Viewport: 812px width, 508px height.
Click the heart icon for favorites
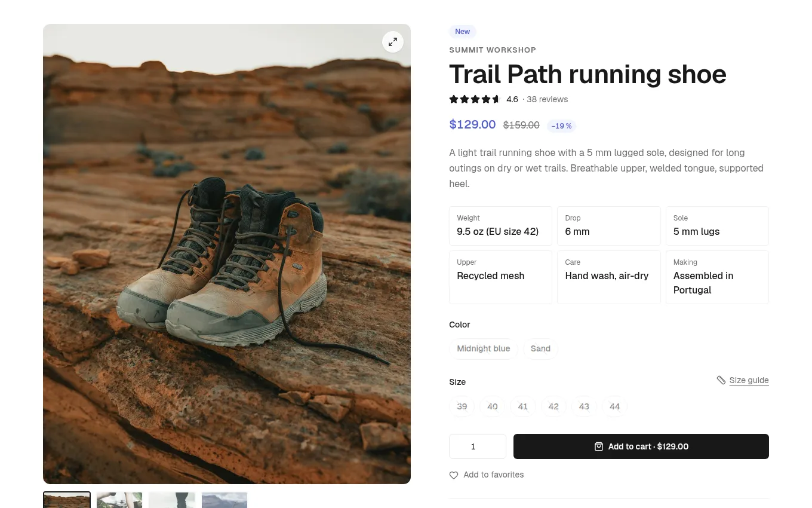tap(454, 475)
